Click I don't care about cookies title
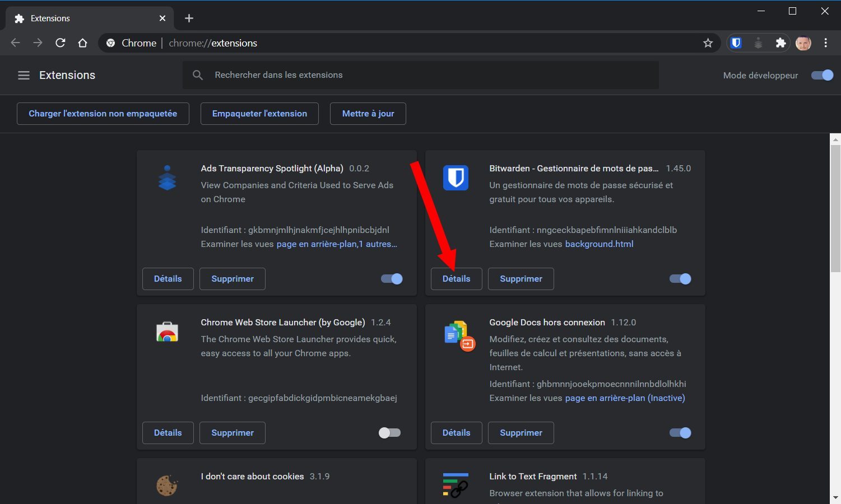Screen dimensions: 841x504 point(252,477)
